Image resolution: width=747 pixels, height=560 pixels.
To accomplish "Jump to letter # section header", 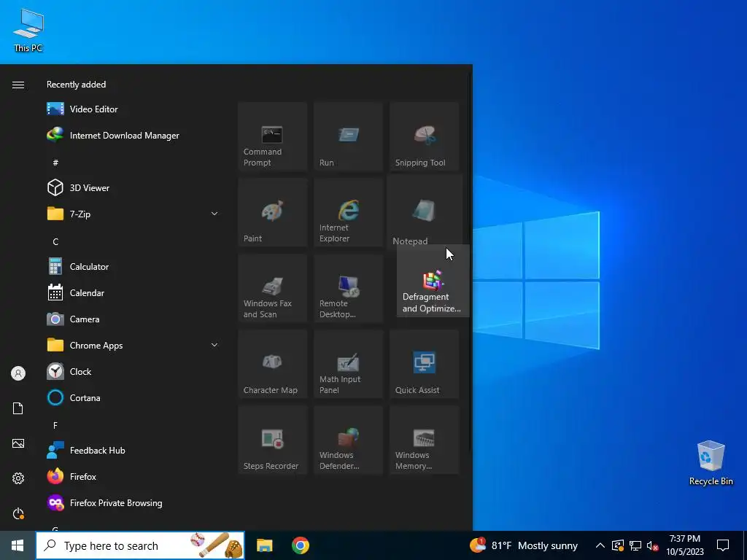I will (55, 163).
